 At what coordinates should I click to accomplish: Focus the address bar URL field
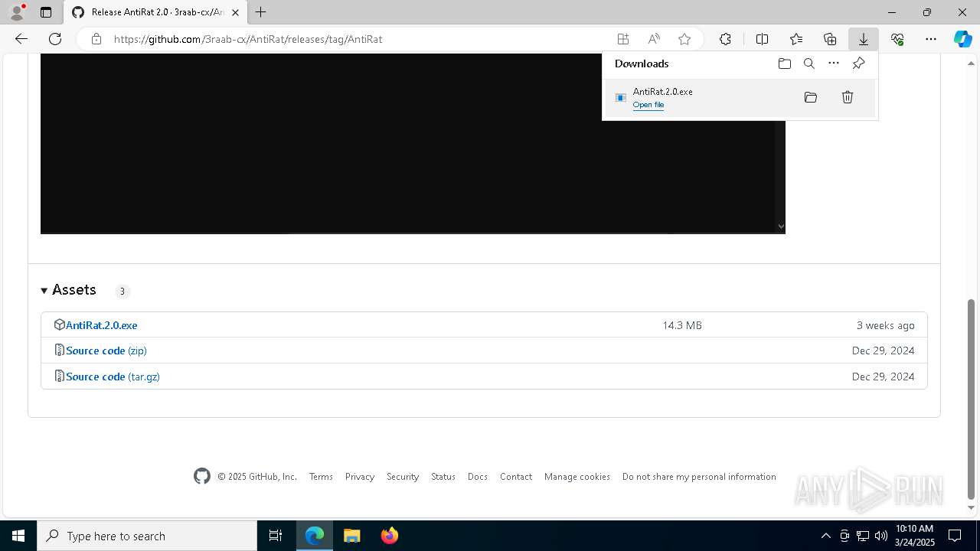[x=360, y=39]
